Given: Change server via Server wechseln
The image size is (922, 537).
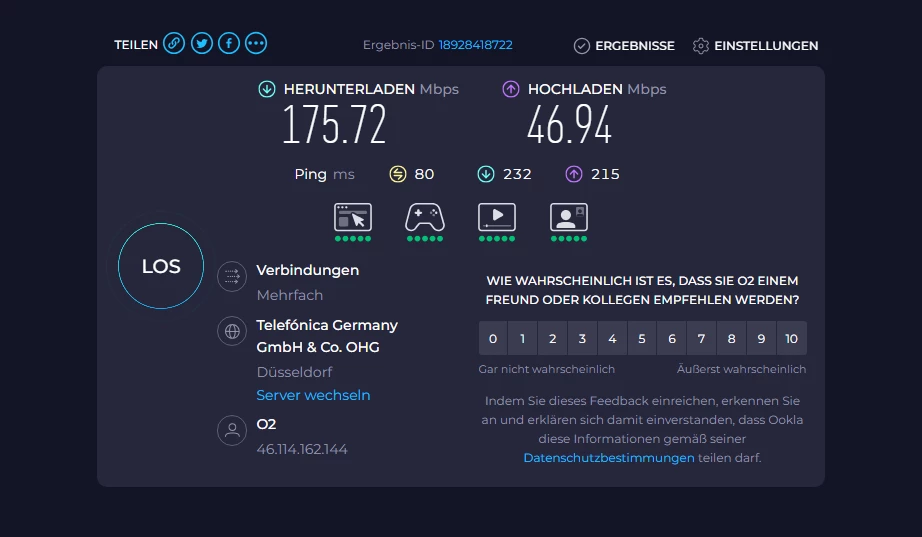Looking at the screenshot, I should point(313,395).
